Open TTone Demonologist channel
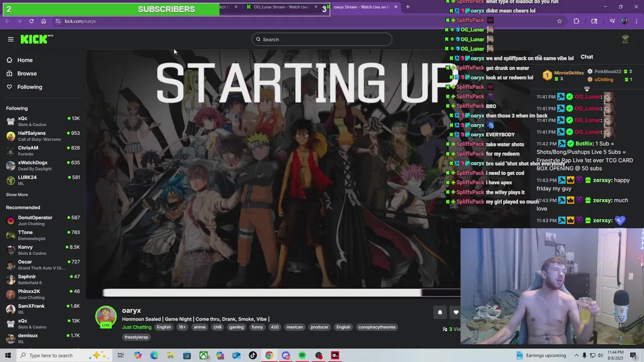644x362 pixels. 43,235
